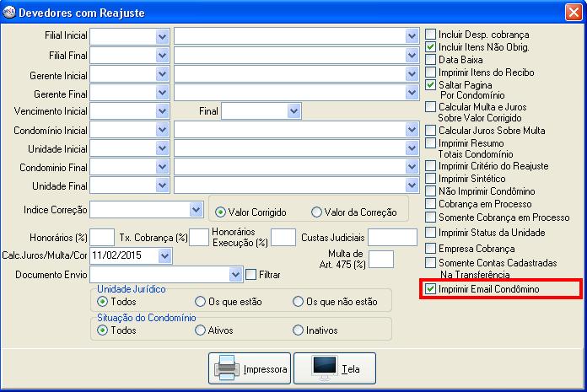The width and height of the screenshot is (587, 392).
Task: Click the Custas Judiciais input field
Action: [x=392, y=238]
